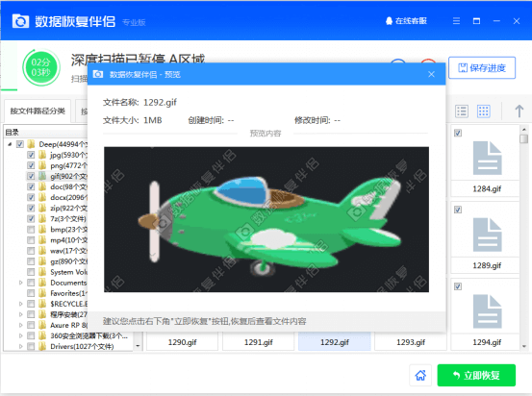Select the 1289.gif file icon
Screen dimensions: 532x396
[x=487, y=235]
